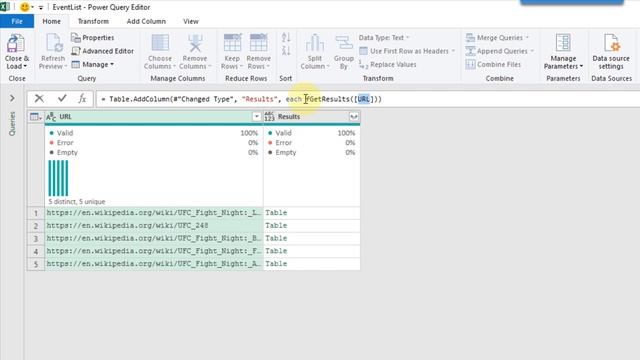This screenshot has height=360, width=640.
Task: Select row number 4 header
Action: pyautogui.click(x=36, y=251)
